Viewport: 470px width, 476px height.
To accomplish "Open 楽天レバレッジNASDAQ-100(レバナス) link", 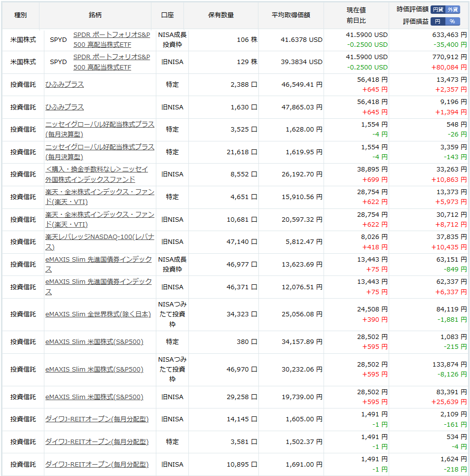I will click(x=100, y=242).
